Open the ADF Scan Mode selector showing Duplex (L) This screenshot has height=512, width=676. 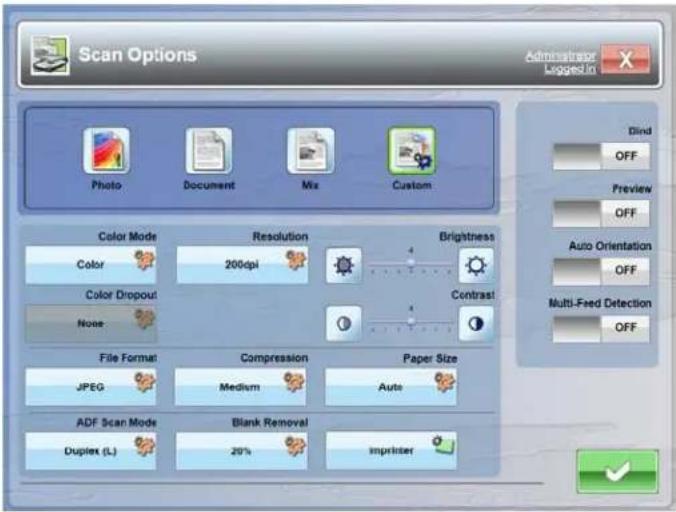point(91,451)
